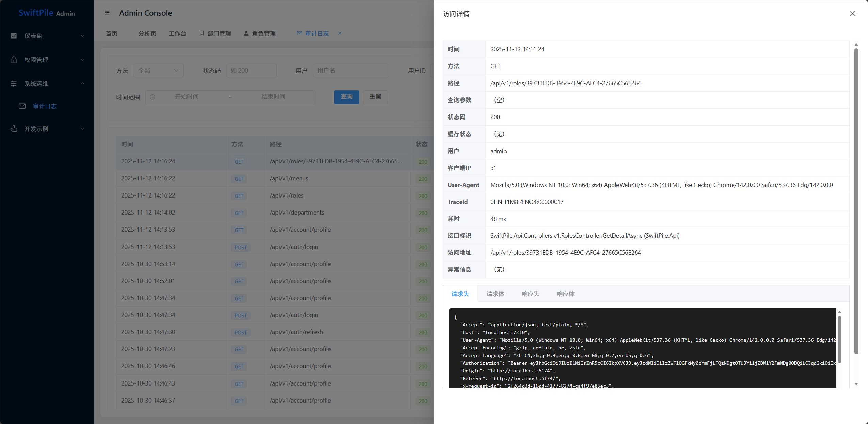Click the lock icon for 权限管理
Screen dimensions: 868x424
pyautogui.click(x=14, y=60)
